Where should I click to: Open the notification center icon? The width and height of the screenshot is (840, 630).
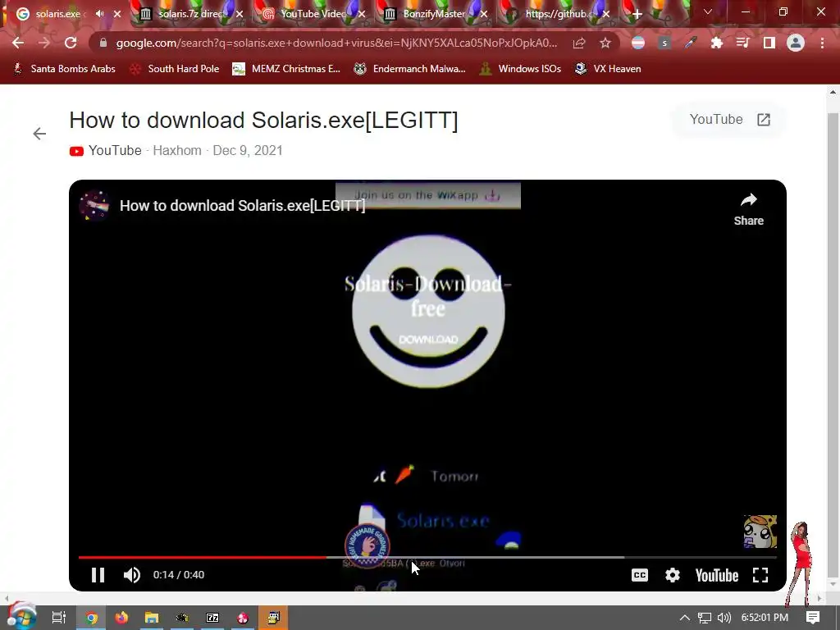pyautogui.click(x=813, y=618)
